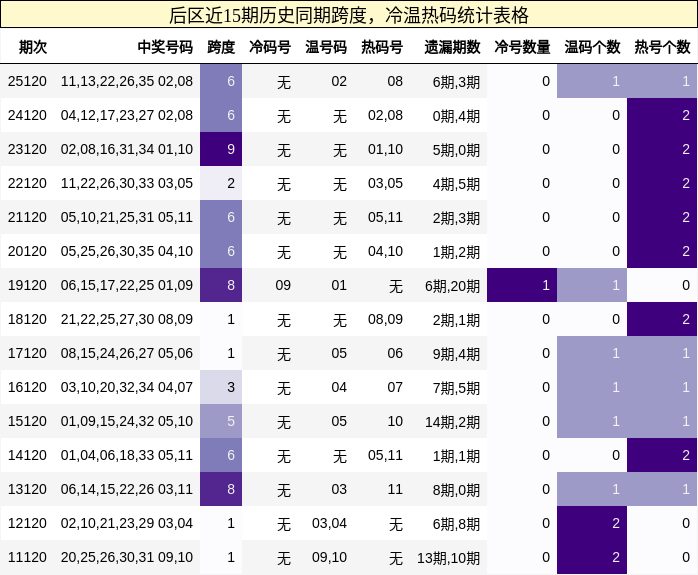Click hot count 2 in row 24120

[x=662, y=115]
